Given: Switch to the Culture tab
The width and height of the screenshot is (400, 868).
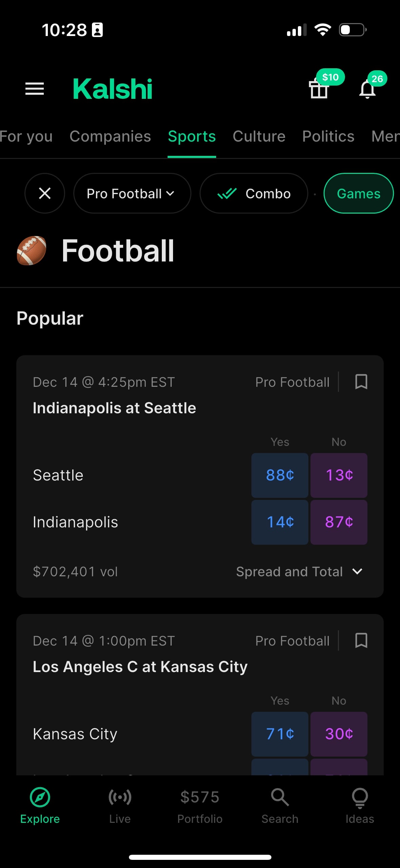Looking at the screenshot, I should pos(259,137).
